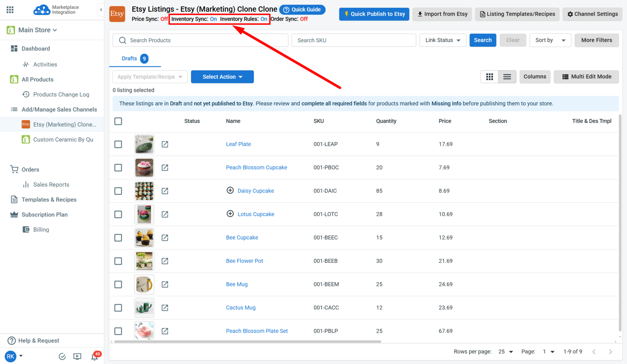Expand variants plus icon for Lotus Cupcake
Image resolution: width=627 pixels, height=364 pixels.
(230, 214)
